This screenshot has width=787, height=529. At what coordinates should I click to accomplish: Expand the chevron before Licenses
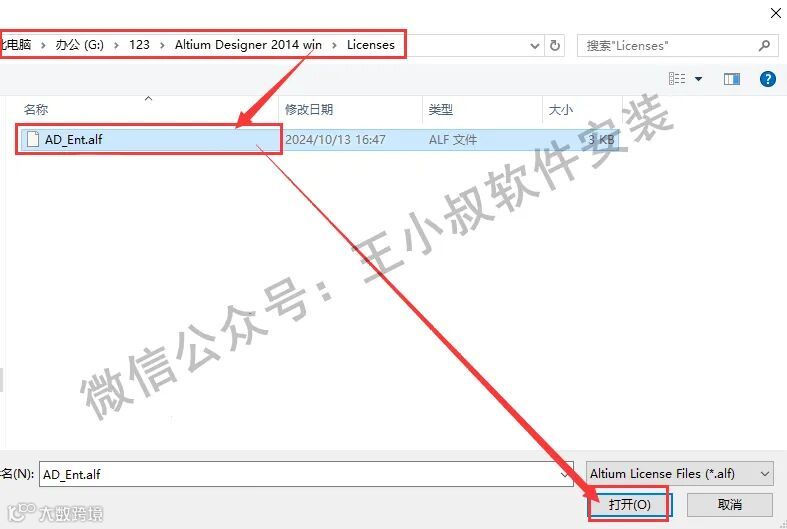pos(334,45)
